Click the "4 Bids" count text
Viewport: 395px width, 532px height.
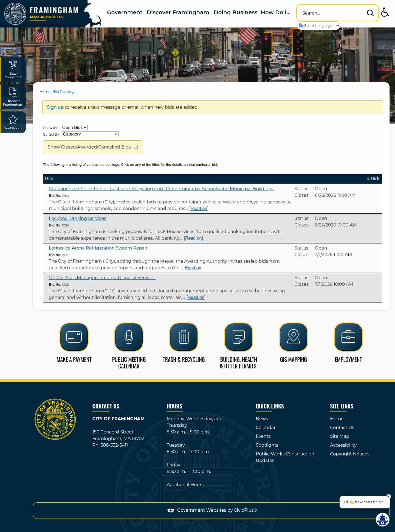[373, 178]
